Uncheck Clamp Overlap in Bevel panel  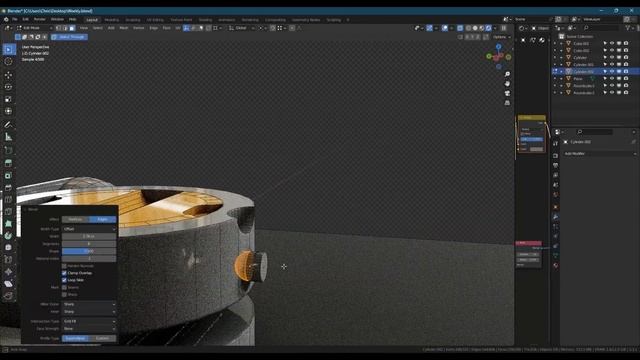pos(64,273)
